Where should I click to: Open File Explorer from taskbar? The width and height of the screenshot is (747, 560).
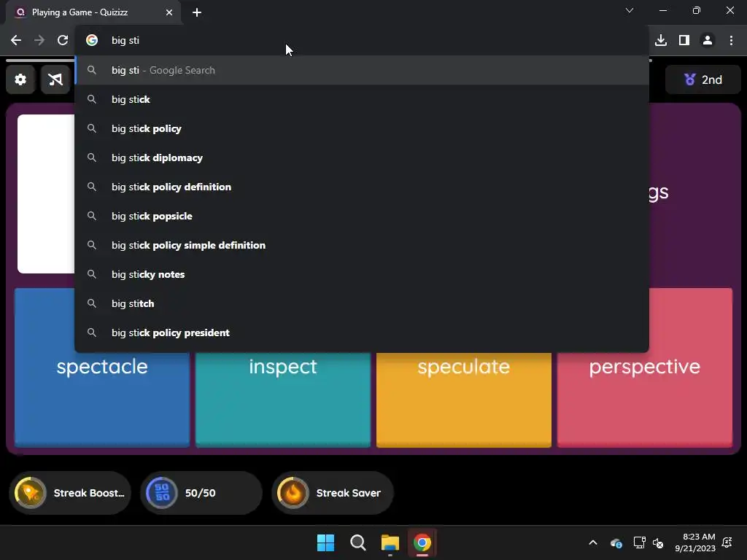390,542
